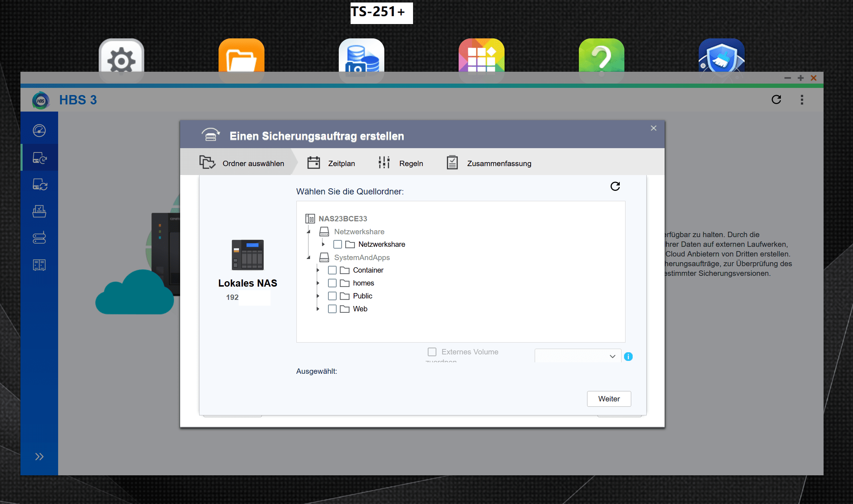Check the Netzwerkshare folder checkbox

coord(337,244)
